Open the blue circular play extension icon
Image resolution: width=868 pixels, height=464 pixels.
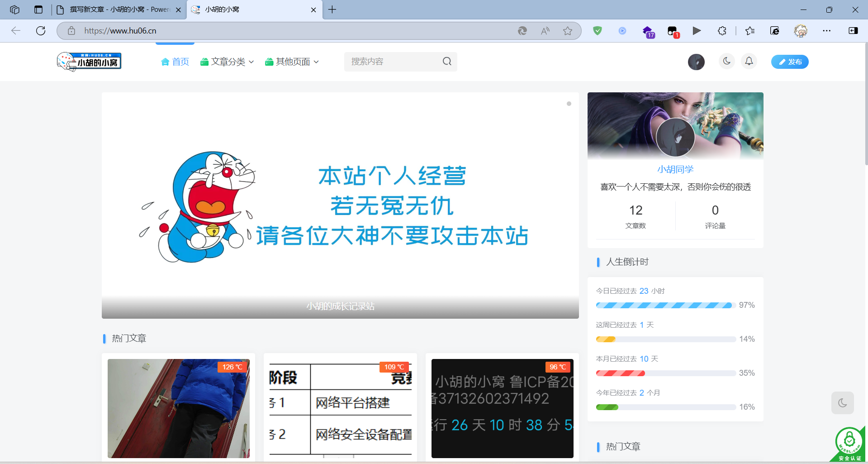[x=622, y=31]
